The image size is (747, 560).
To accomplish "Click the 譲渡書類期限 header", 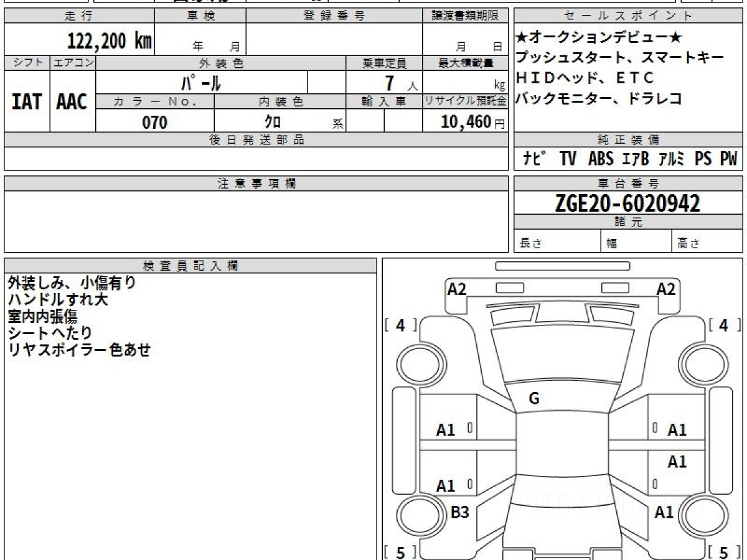I will click(465, 16).
